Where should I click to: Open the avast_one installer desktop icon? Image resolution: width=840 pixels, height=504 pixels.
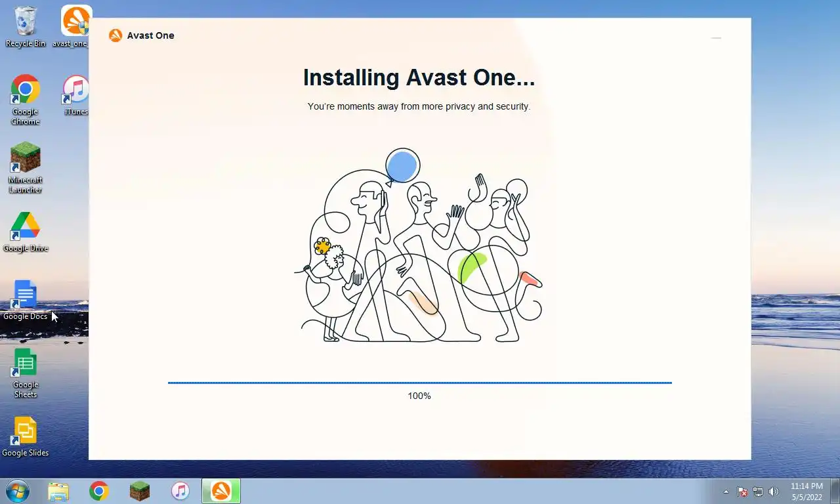75,27
